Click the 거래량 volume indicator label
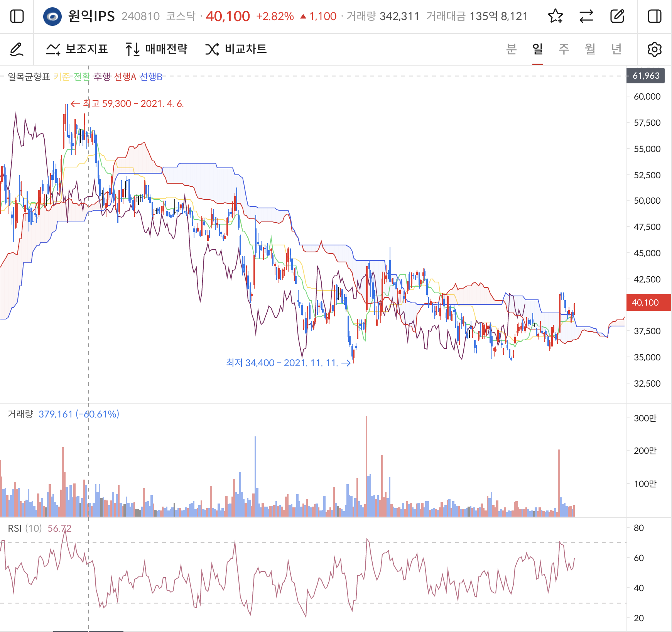Viewport: 672px width, 632px height. (x=20, y=414)
